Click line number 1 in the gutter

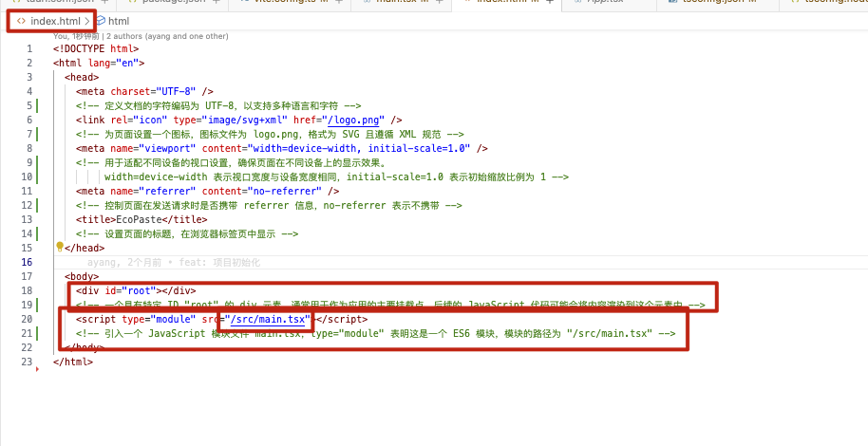coord(29,48)
